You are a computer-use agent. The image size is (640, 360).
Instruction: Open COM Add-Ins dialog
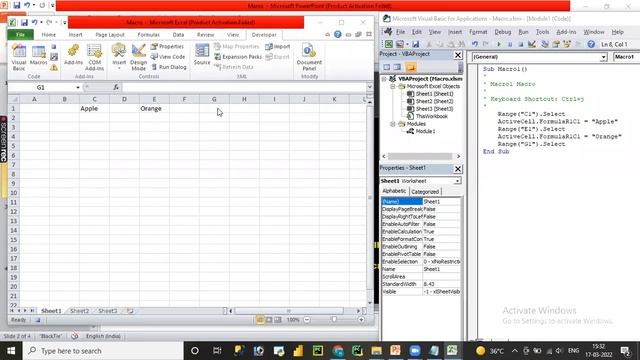tap(94, 57)
